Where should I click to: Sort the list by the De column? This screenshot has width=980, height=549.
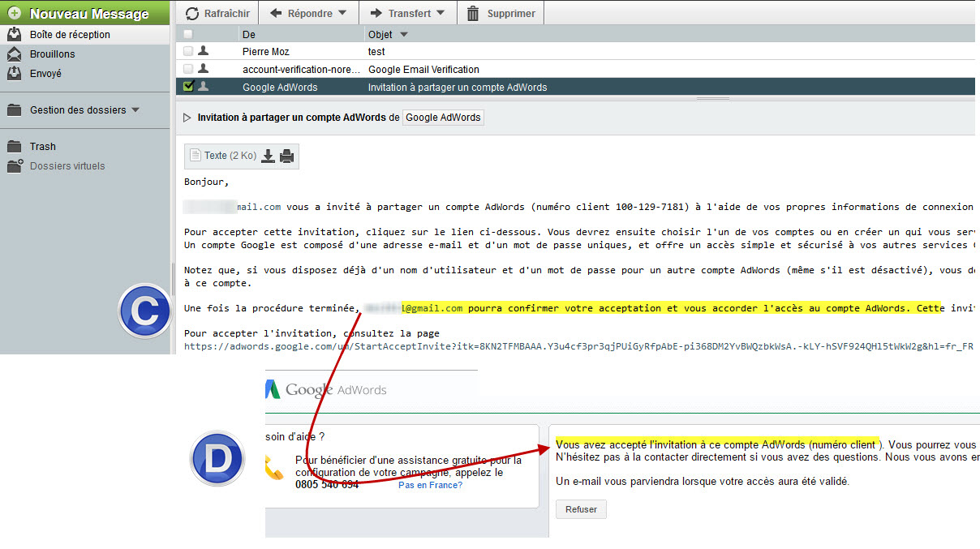(x=249, y=34)
